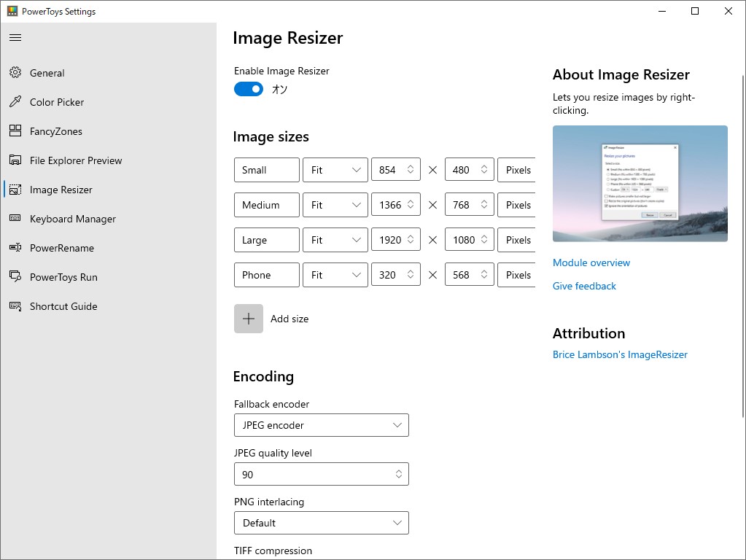Click the Large size name field

[x=266, y=240]
